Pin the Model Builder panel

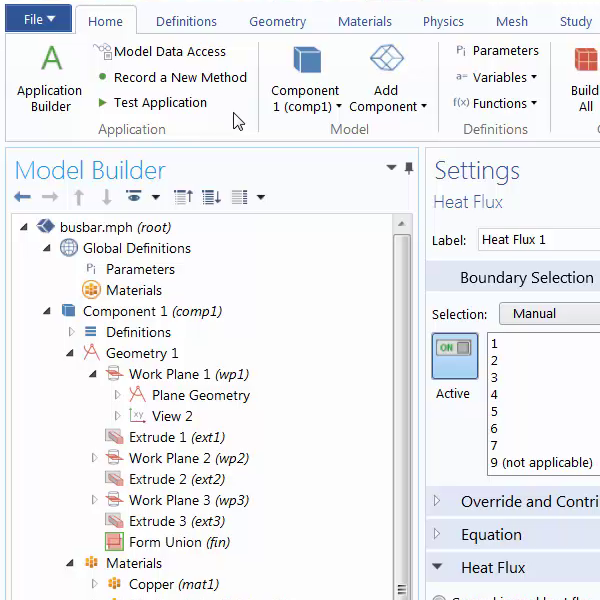pyautogui.click(x=408, y=169)
